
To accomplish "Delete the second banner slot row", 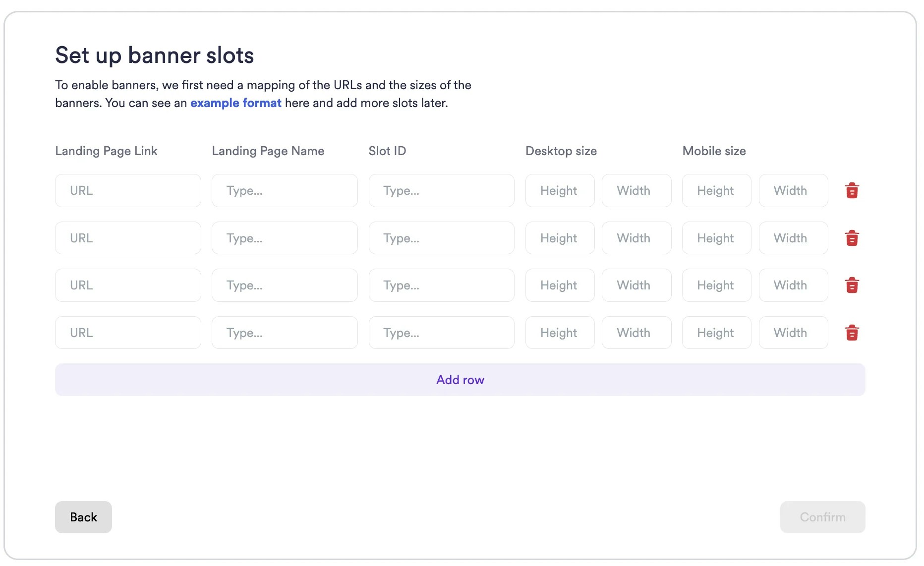I will click(852, 238).
